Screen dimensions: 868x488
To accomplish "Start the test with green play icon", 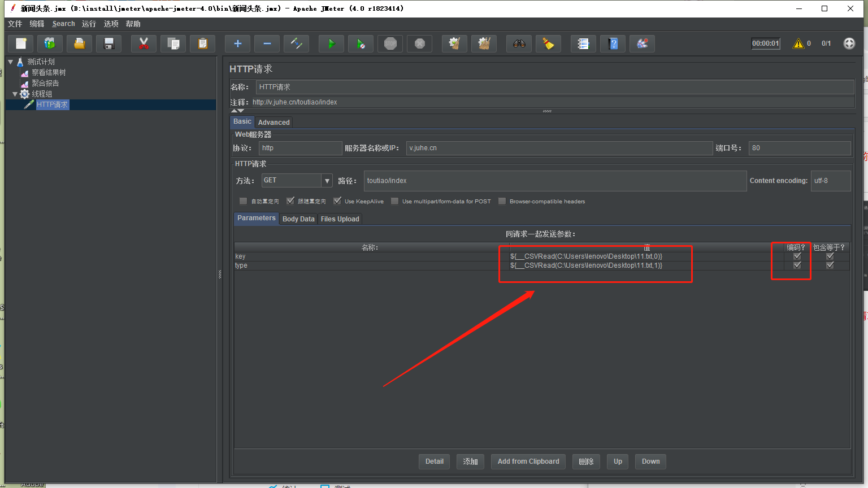I will pos(331,43).
